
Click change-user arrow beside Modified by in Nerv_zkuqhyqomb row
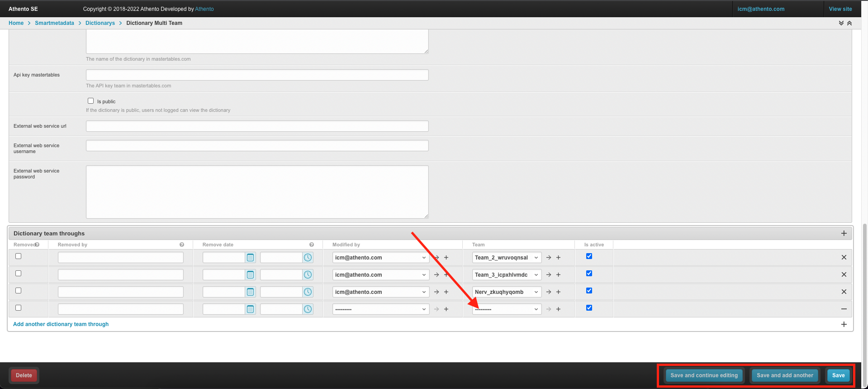(436, 292)
